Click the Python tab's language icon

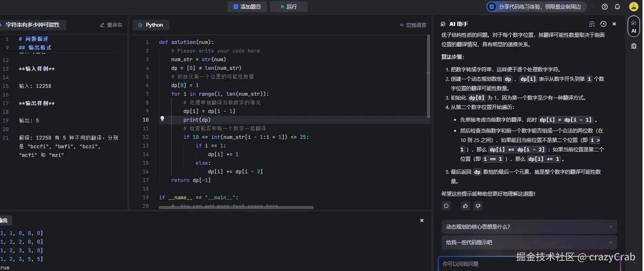140,25
